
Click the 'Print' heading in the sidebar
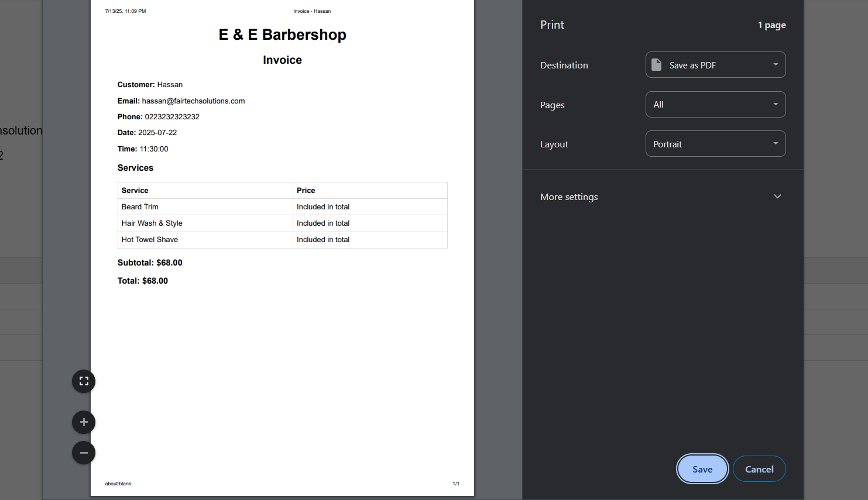[551, 25]
